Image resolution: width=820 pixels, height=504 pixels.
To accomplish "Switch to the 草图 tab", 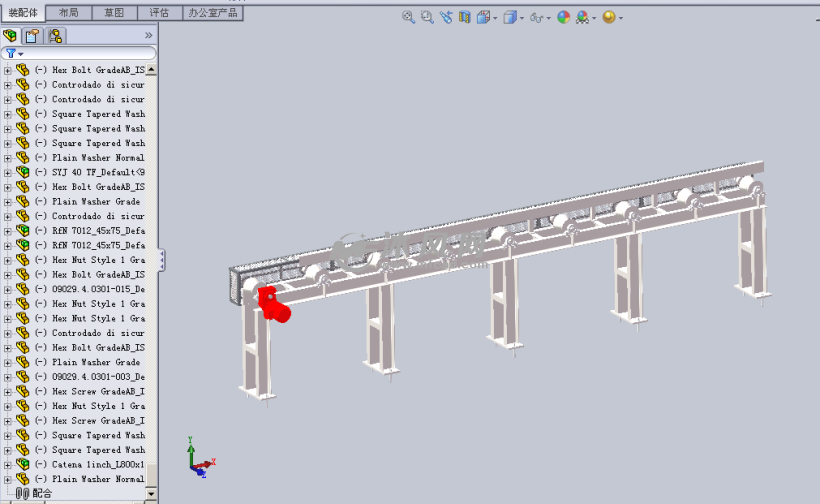I will [x=114, y=13].
